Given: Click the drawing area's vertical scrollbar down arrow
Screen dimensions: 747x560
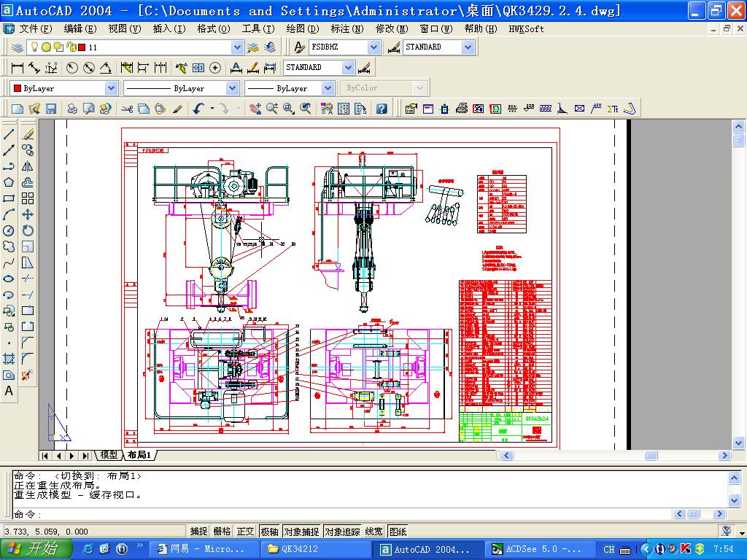Looking at the screenshot, I should (738, 441).
